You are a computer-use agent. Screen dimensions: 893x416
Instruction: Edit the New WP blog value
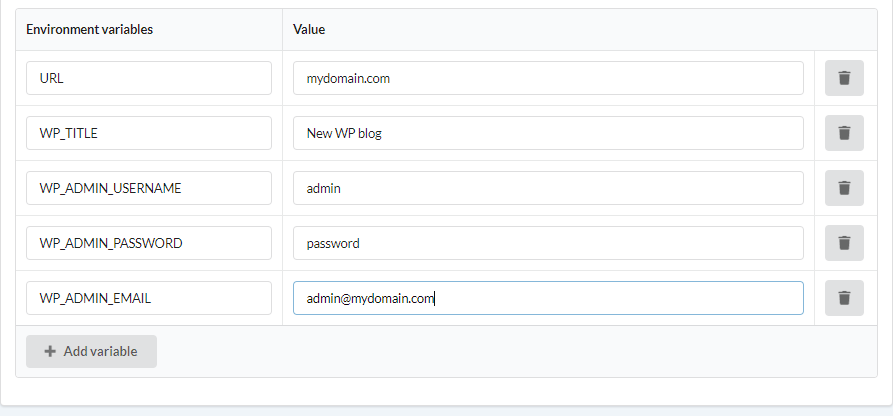click(548, 133)
